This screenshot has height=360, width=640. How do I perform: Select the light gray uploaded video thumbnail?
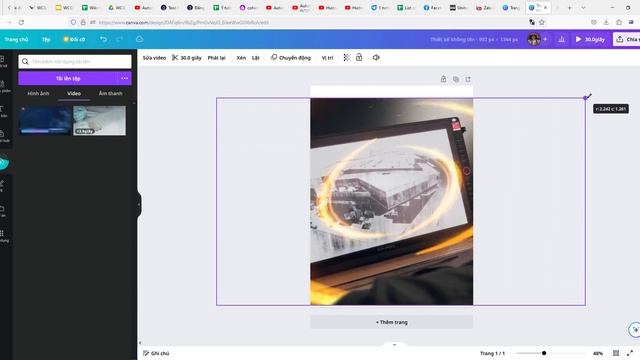point(100,120)
